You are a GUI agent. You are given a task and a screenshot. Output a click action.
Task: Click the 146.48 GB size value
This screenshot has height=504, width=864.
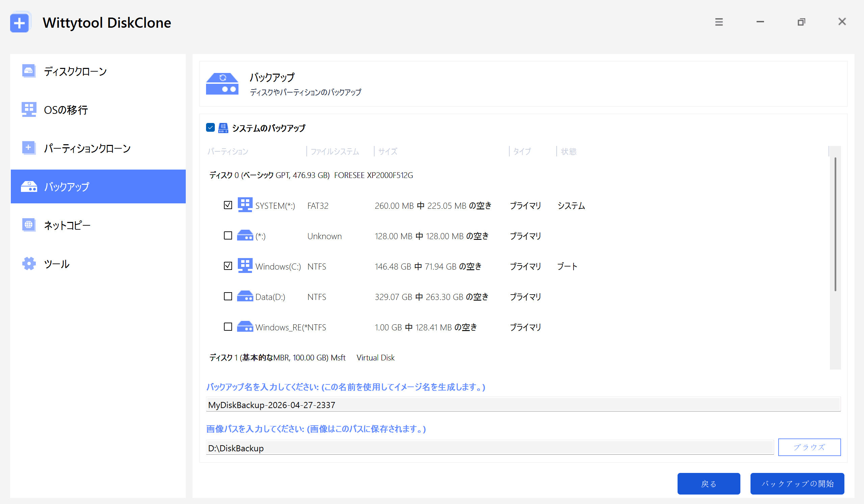428,267
